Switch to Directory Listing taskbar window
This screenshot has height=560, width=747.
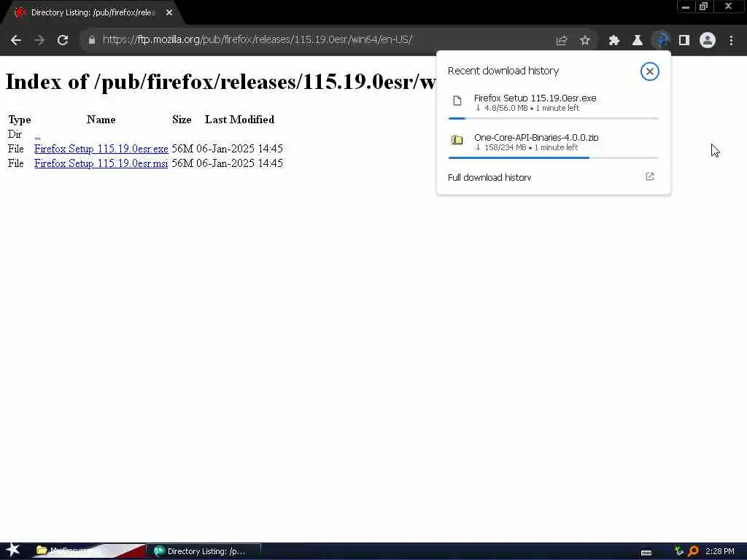click(204, 551)
